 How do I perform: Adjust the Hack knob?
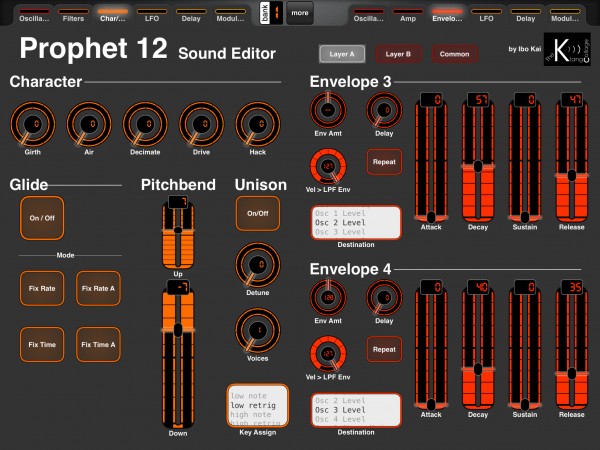tap(258, 124)
